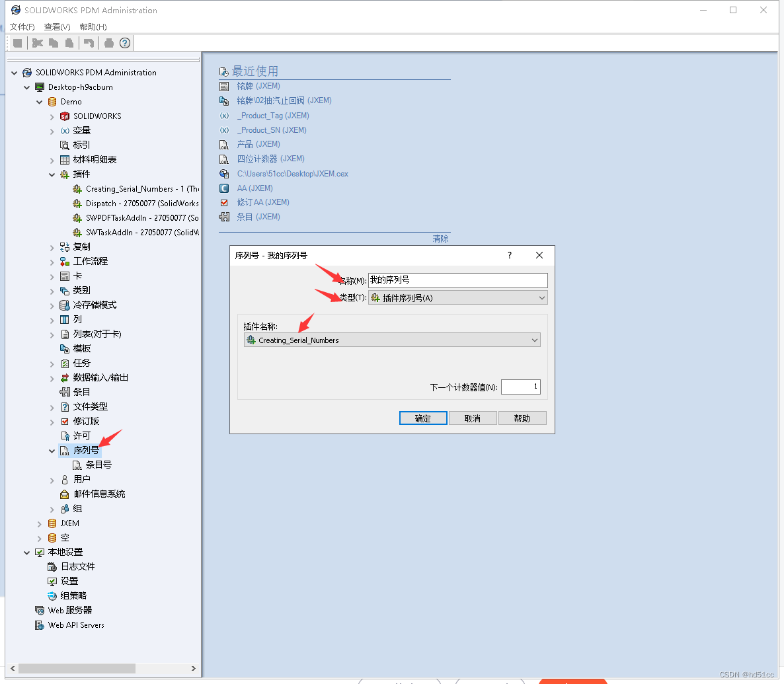Screen dimensions: 784x684
Task: Click the 组策略 group policy icon
Action: pyautogui.click(x=52, y=595)
